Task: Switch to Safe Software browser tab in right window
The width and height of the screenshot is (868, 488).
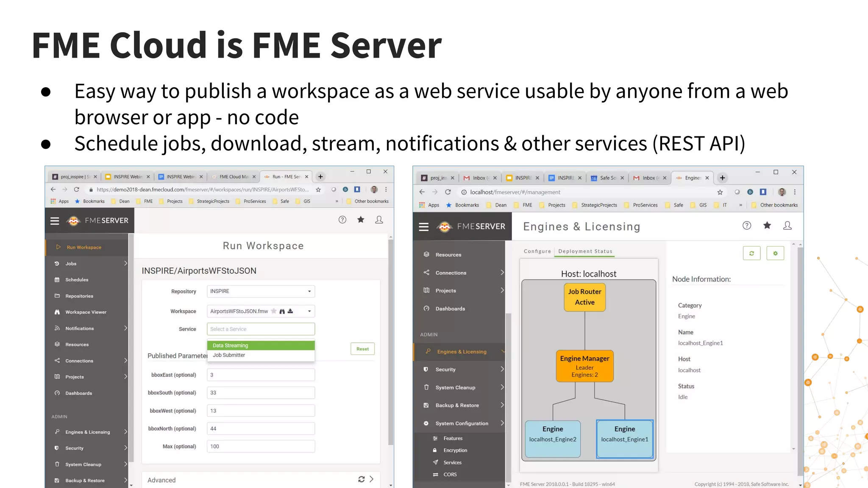Action: click(607, 178)
